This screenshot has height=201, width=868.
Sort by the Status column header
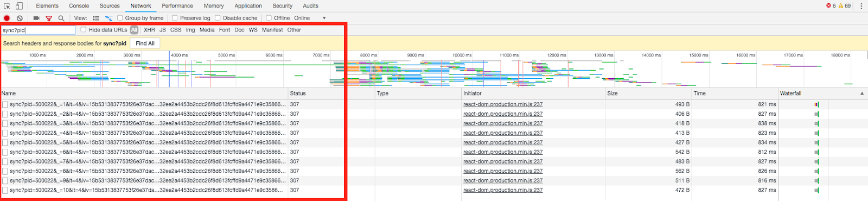point(331,93)
